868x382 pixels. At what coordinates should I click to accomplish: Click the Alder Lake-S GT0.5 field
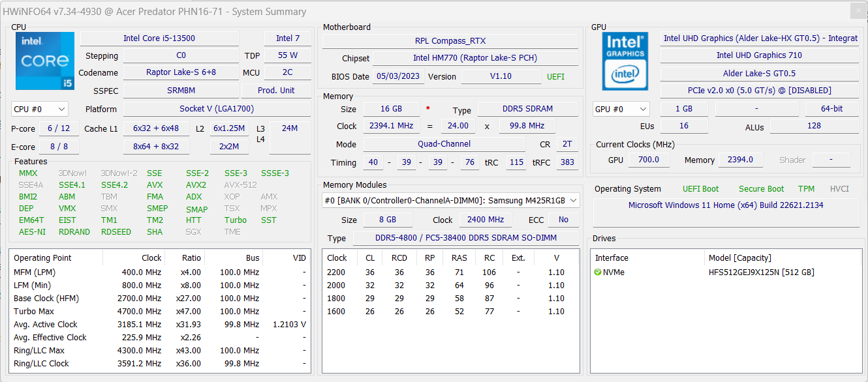[x=759, y=73]
